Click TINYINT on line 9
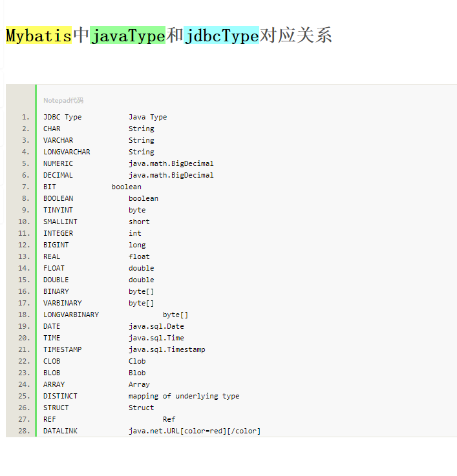 (58, 210)
